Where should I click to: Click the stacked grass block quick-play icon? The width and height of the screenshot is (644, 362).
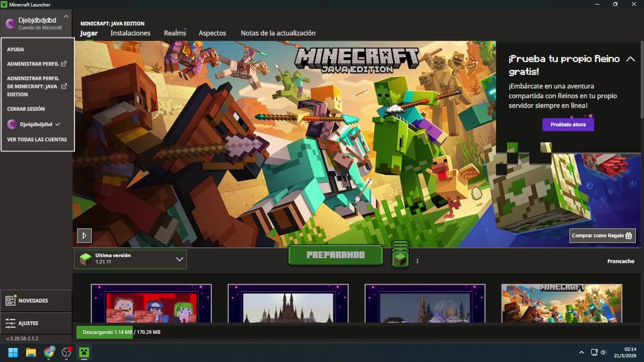[x=400, y=255]
